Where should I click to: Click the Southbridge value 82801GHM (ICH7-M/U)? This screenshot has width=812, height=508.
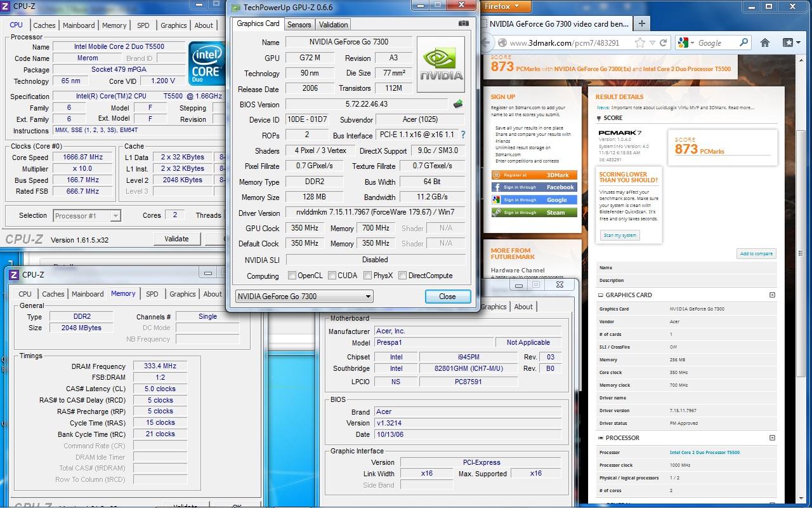[x=469, y=368]
